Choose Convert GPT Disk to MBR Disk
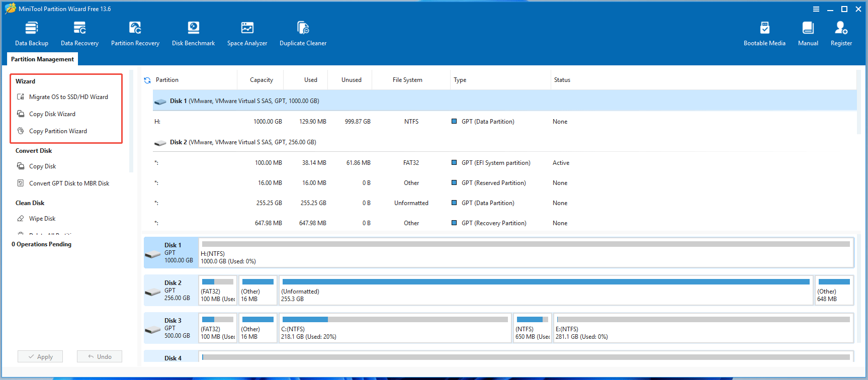This screenshot has height=380, width=868. [69, 183]
